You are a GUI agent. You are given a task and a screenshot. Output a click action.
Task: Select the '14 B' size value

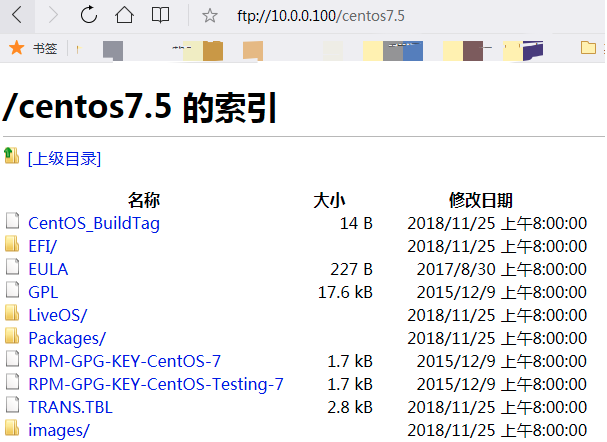pyautogui.click(x=356, y=223)
